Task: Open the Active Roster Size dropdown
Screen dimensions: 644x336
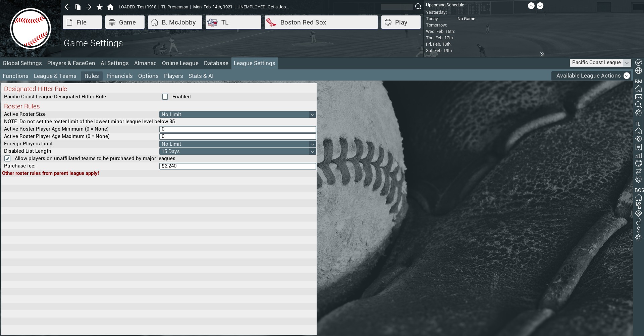Action: coord(237,114)
